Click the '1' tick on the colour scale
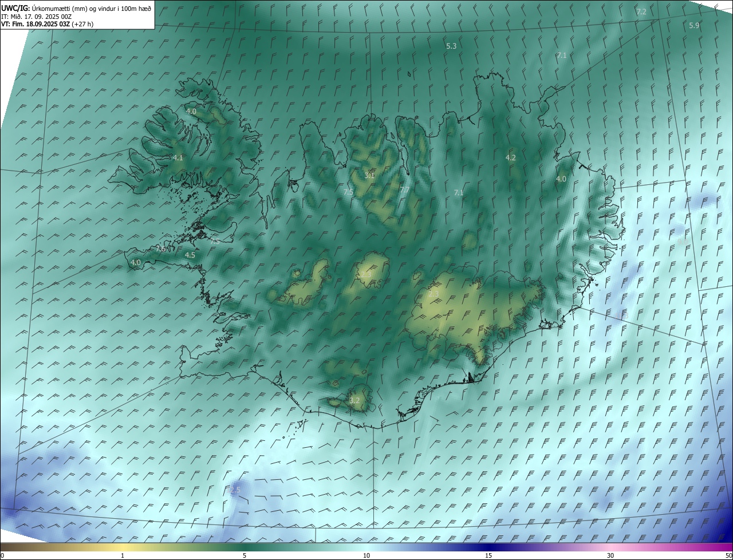The image size is (733, 560). tap(123, 555)
